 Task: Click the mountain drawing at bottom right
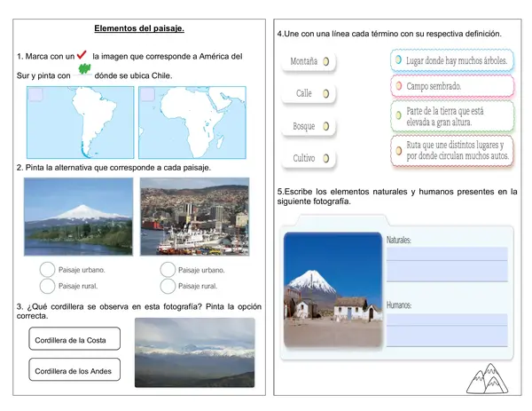488,379
